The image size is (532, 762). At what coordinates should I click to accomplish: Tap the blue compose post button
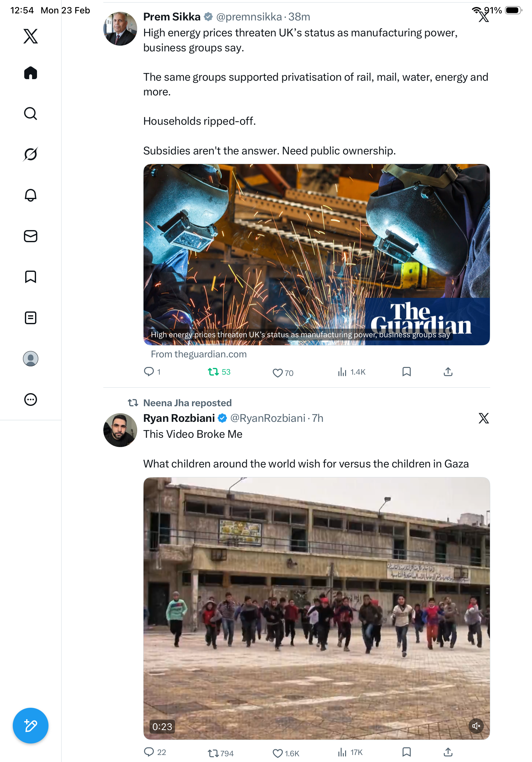point(31,726)
